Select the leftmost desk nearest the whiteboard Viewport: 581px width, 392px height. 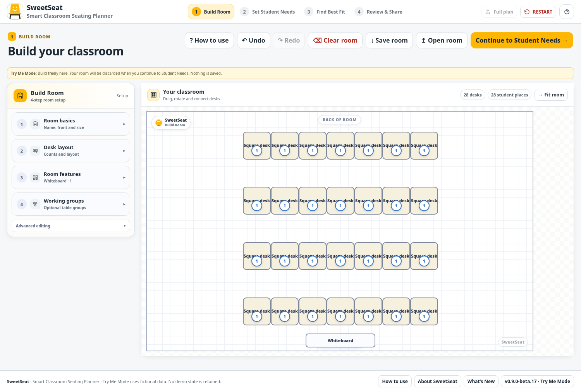coord(257,311)
